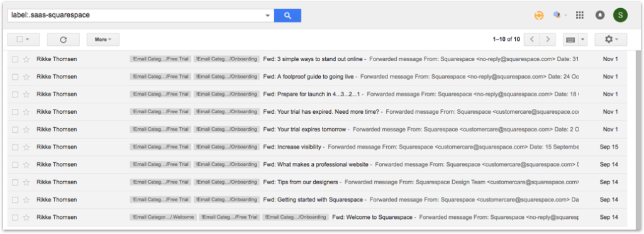Open the More actions dropdown

pyautogui.click(x=103, y=40)
